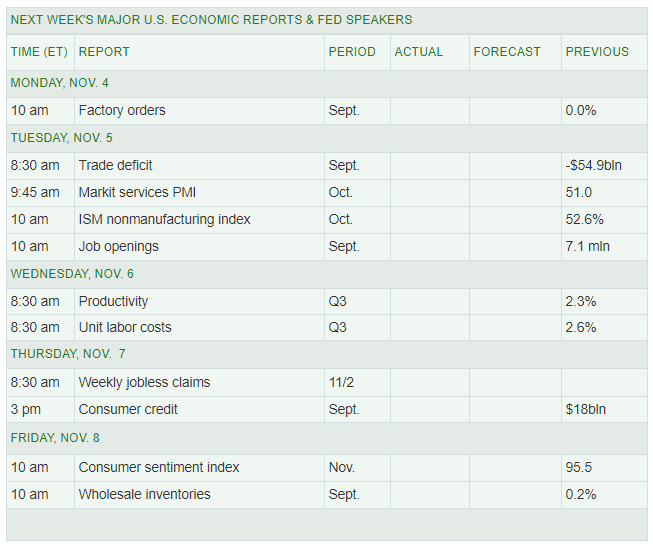
Task: Click the FORECAST column header
Action: 507,51
